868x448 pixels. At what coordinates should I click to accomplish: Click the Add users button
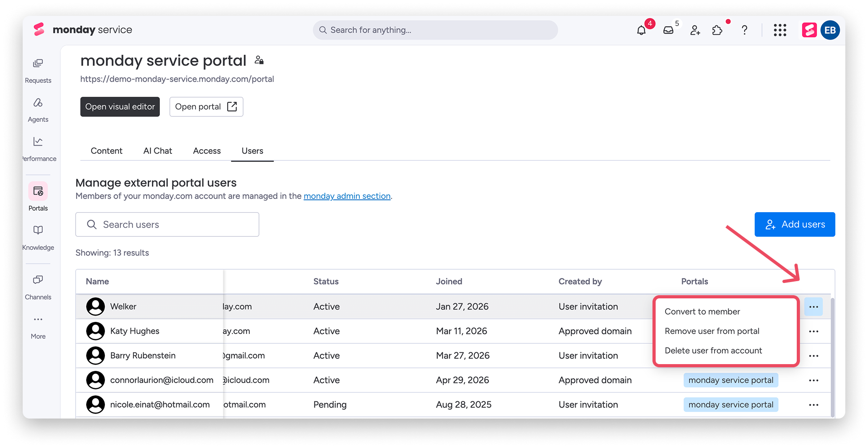pos(794,224)
